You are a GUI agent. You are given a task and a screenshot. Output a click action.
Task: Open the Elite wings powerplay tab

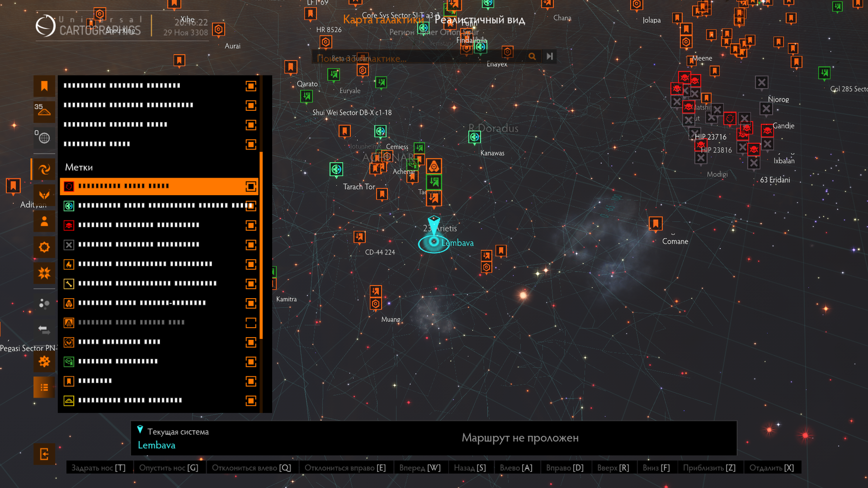44,195
